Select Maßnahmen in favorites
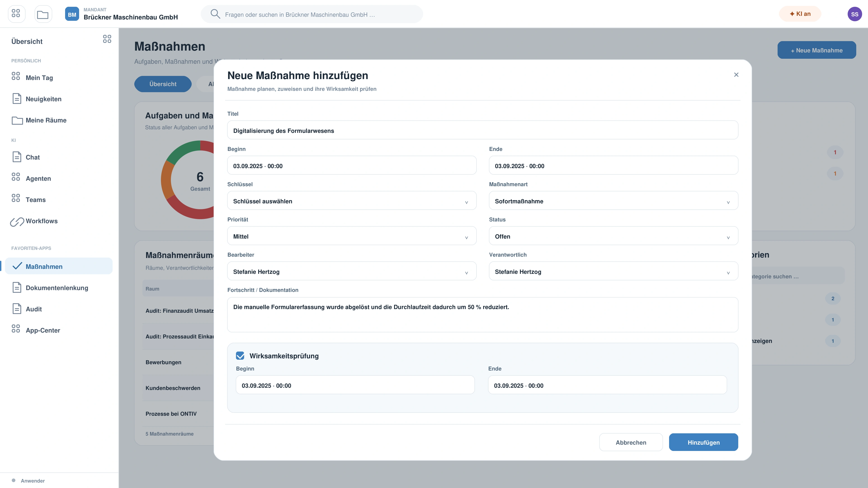This screenshot has height=488, width=868. (x=59, y=266)
